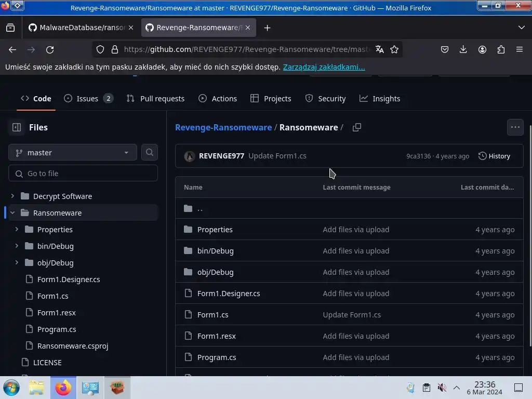Open commit hash 9ca3136
The height and width of the screenshot is (399, 532).
pos(418,156)
